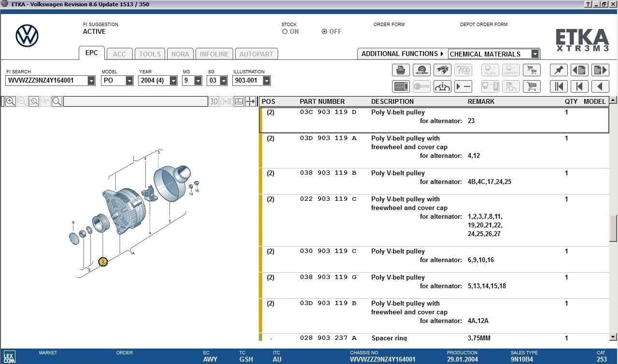Open the DEPOT ORDER FORM

(x=483, y=24)
